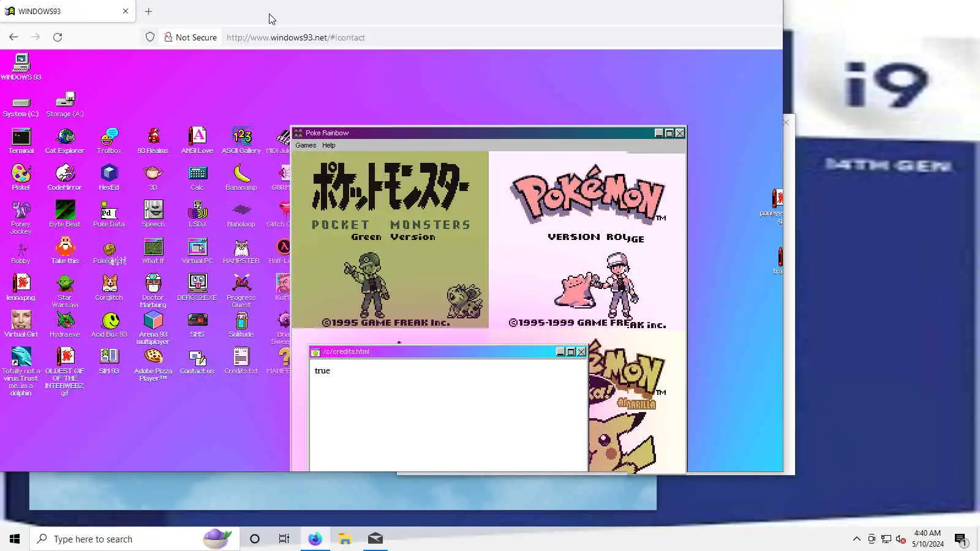980x551 pixels.
Task: Open the SMS icon
Action: (x=197, y=324)
